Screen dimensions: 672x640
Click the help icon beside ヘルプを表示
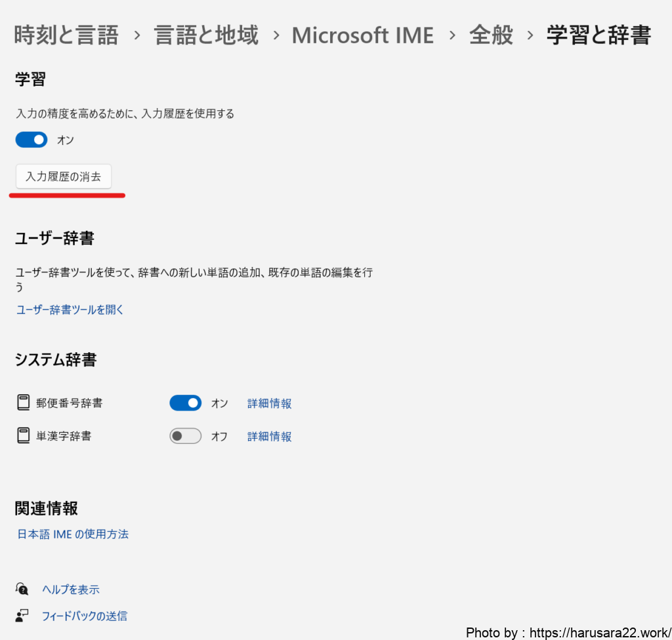(22, 589)
